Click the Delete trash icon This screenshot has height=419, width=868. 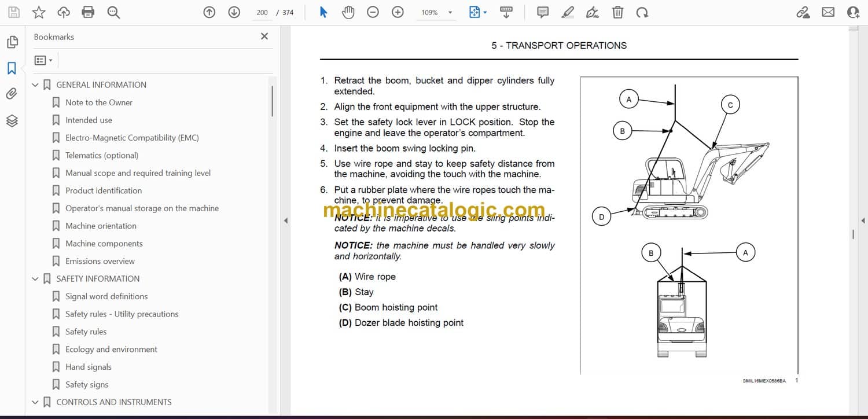618,12
